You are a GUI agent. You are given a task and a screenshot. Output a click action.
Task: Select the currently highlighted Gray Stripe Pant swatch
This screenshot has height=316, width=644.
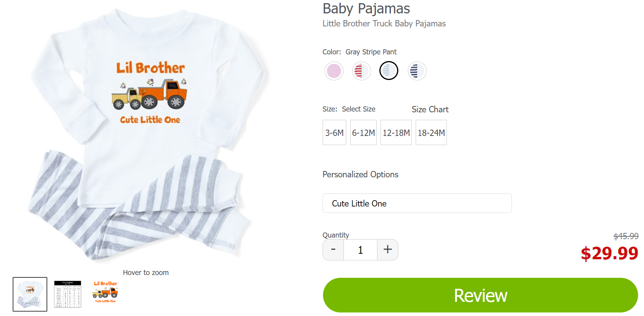tap(389, 71)
